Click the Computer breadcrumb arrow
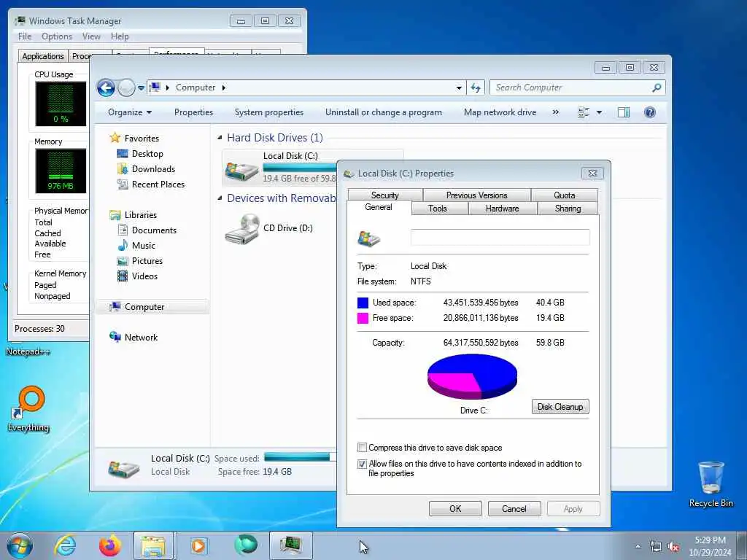This screenshot has width=747, height=560. 224,87
